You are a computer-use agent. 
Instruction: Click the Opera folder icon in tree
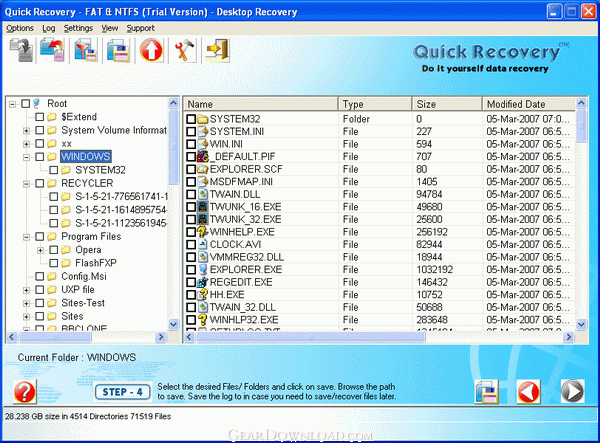point(66,250)
